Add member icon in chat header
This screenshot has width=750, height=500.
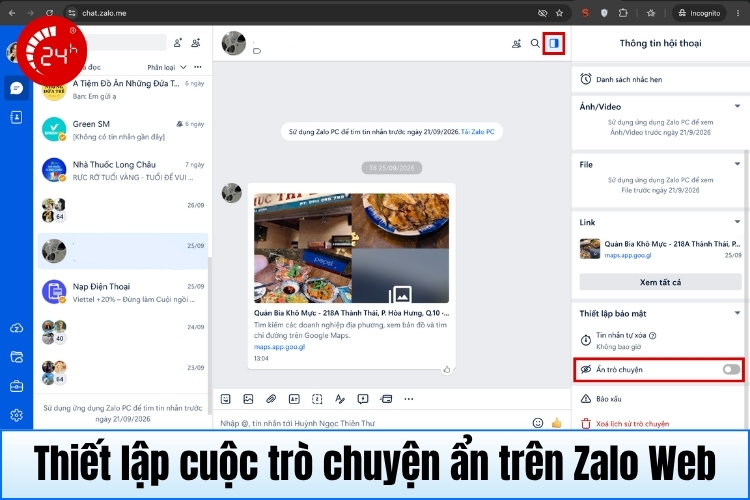[x=516, y=44]
